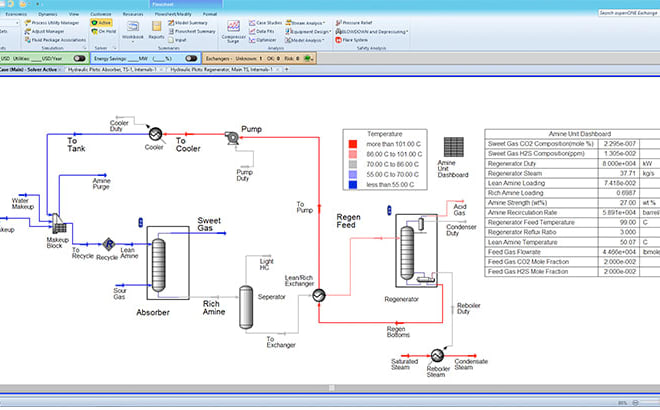
Task: Select the Separator vessel
Action: click(246, 307)
